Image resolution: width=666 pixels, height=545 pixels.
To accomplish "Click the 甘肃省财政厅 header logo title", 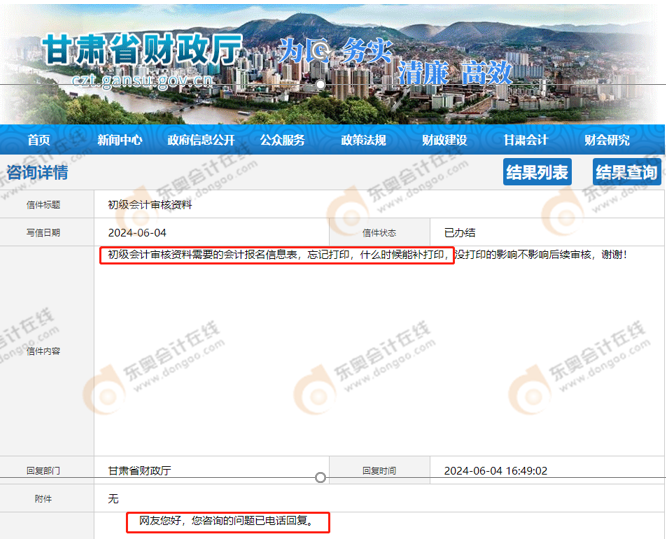I will click(143, 50).
